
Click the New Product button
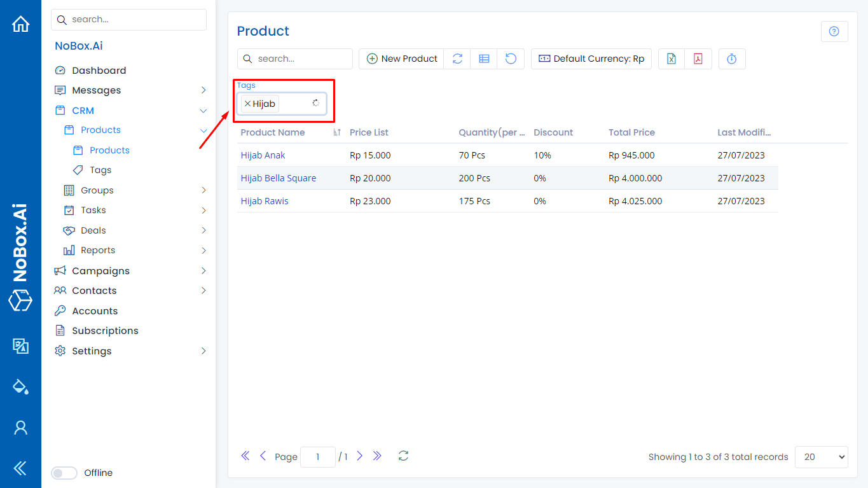[401, 59]
